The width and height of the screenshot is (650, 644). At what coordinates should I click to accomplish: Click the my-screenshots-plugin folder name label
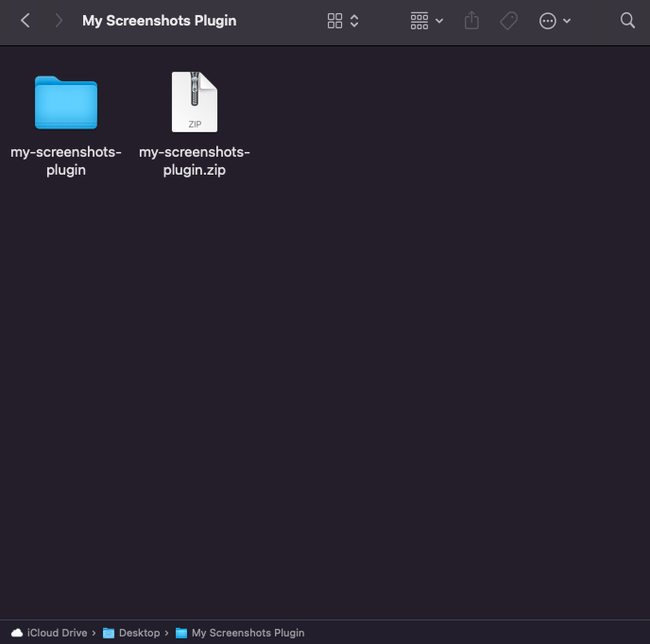[x=66, y=161]
